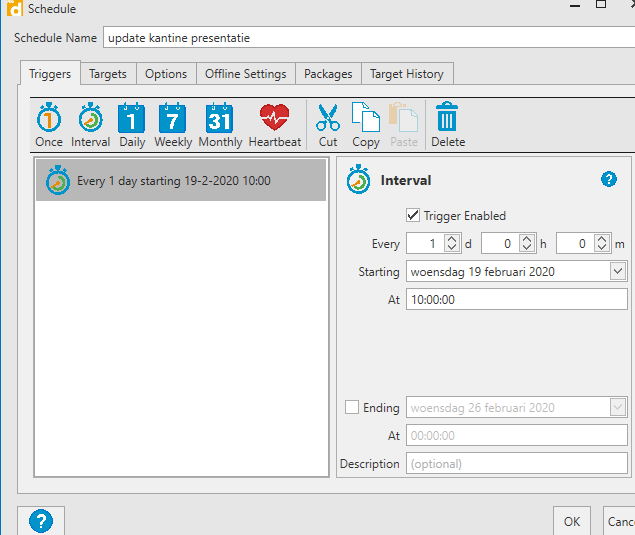Open the Offline Settings tab
This screenshot has height=535, width=635.
coord(245,74)
